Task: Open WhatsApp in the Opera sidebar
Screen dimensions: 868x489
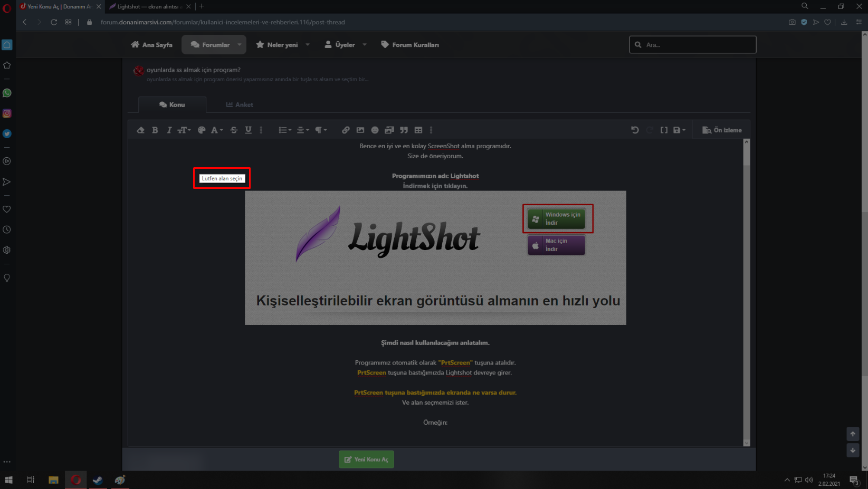Action: pos(7,93)
